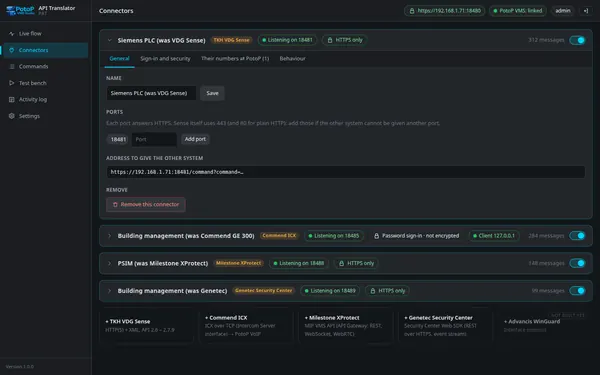
Task: Open Test bench in the sidebar
Action: tap(45, 83)
